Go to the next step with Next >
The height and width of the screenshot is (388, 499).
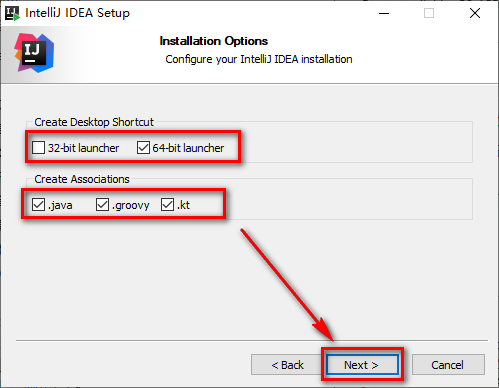(x=362, y=365)
